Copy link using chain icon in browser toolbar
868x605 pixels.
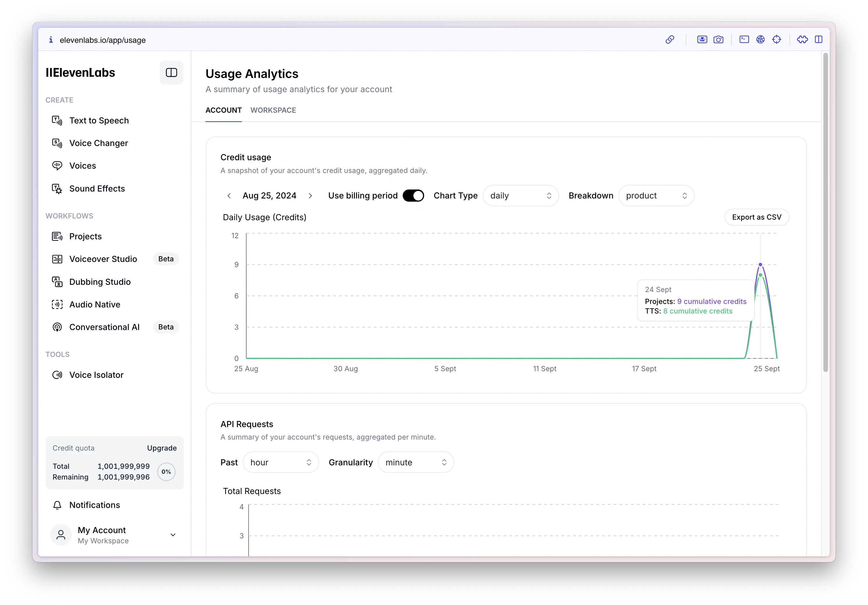tap(670, 40)
